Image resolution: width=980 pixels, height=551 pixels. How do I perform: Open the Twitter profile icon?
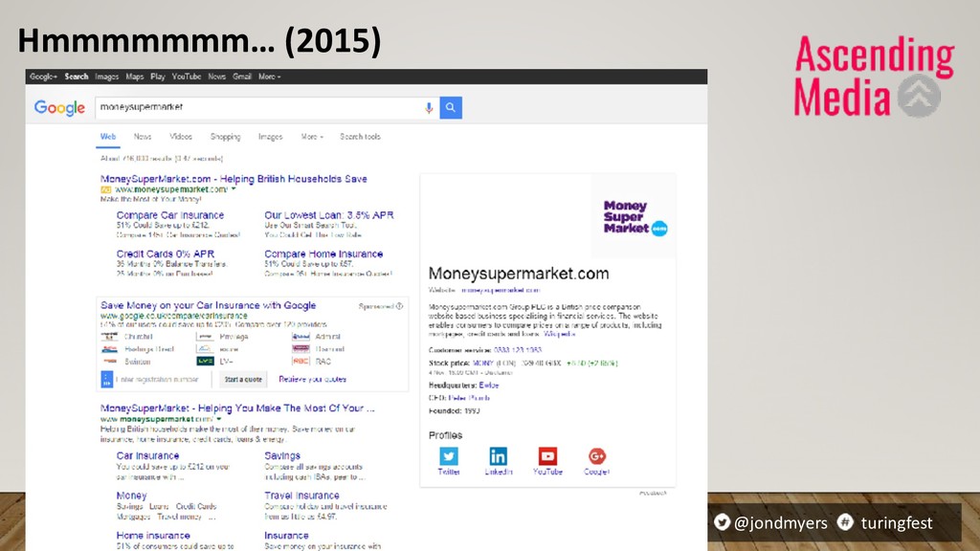coord(448,456)
